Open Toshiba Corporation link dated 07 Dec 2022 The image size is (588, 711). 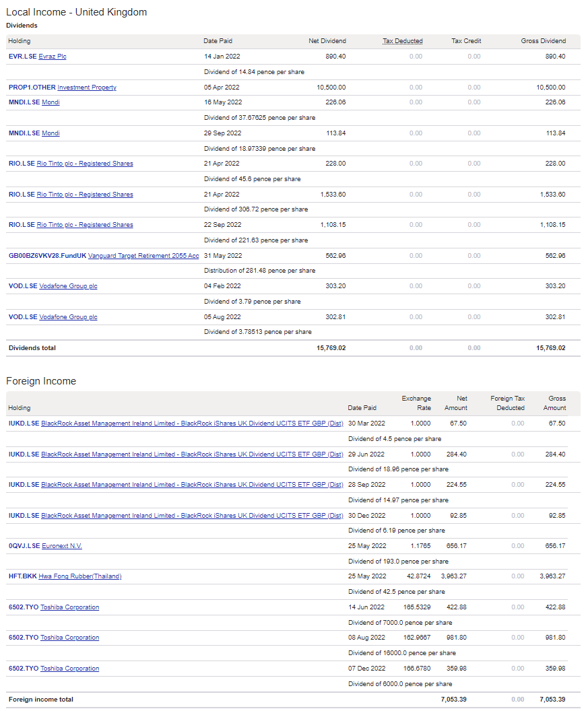[x=69, y=668]
